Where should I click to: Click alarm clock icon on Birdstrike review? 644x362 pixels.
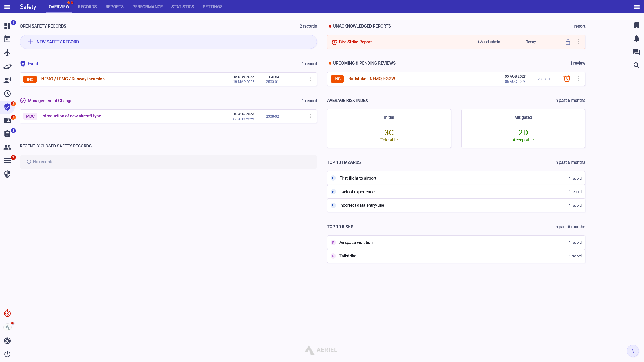coord(567,79)
